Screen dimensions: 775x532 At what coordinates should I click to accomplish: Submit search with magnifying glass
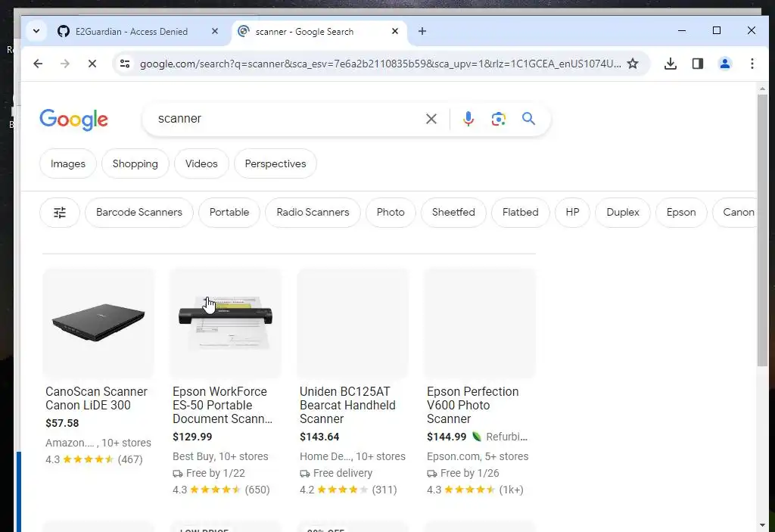tap(528, 119)
